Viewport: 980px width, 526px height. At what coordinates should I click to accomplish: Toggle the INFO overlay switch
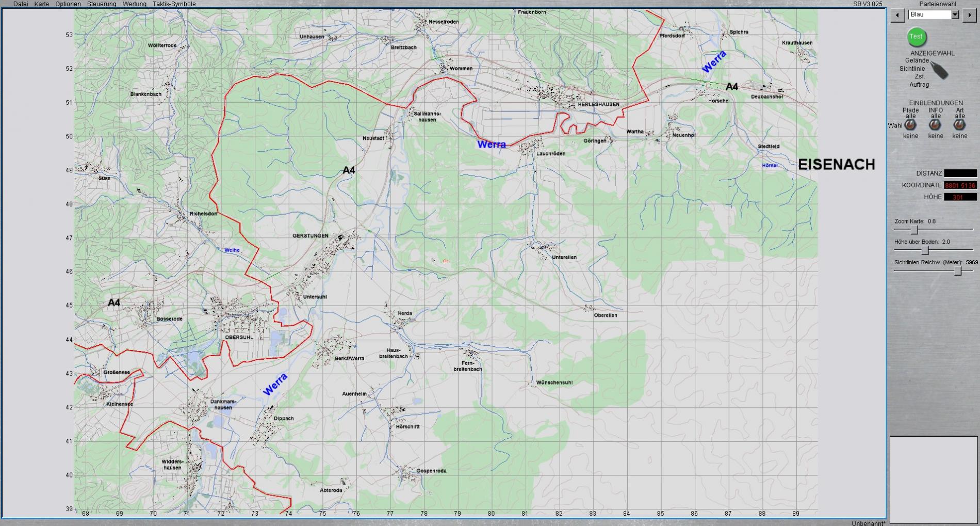(935, 125)
